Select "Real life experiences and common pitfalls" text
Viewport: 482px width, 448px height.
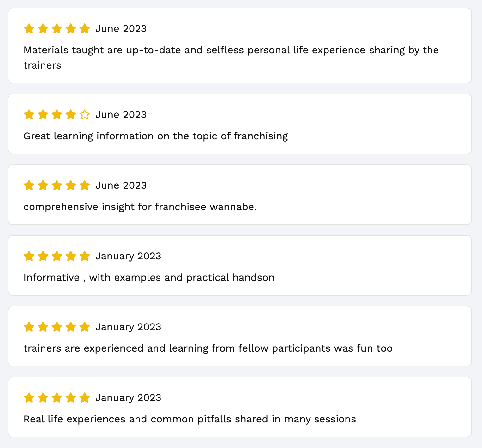tap(190, 419)
